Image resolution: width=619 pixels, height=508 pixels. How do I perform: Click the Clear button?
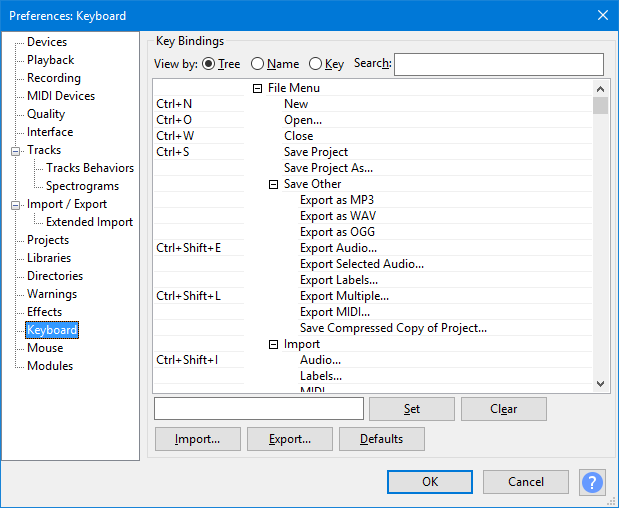click(x=504, y=409)
